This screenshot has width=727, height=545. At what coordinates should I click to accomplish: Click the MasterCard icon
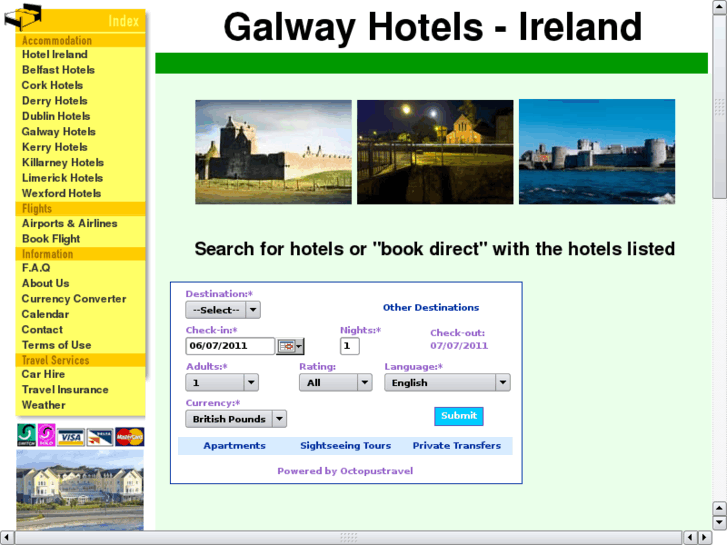pyautogui.click(x=129, y=437)
